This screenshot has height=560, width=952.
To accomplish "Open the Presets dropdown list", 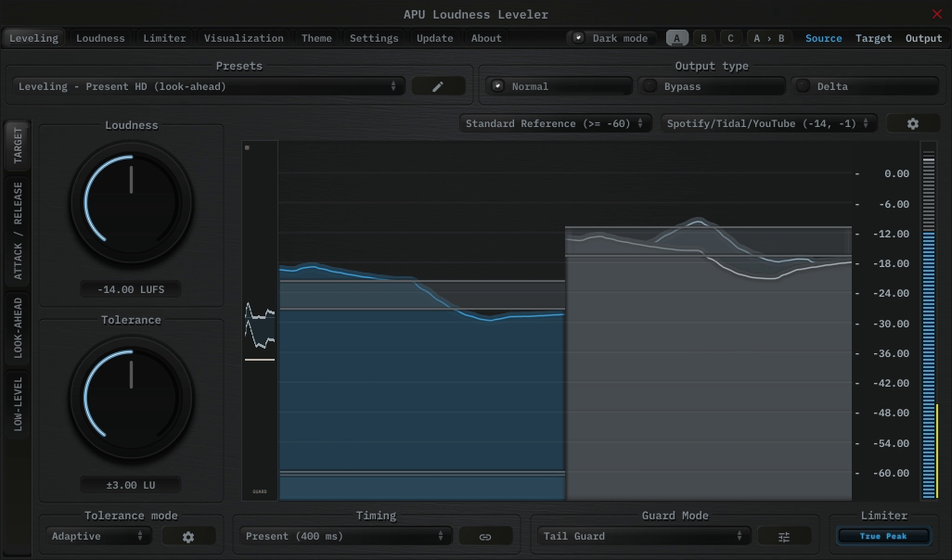I will (x=208, y=86).
